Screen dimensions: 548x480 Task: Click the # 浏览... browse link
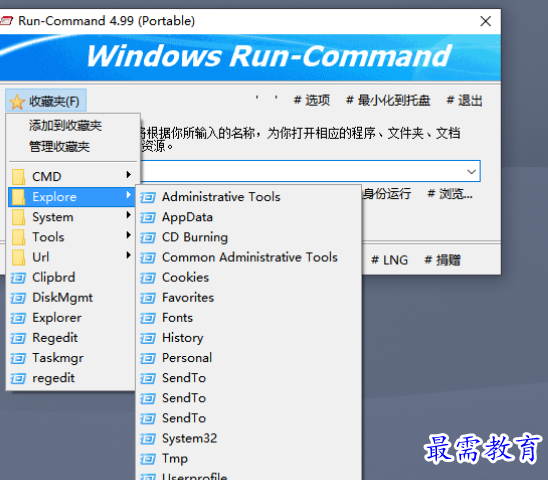[450, 194]
